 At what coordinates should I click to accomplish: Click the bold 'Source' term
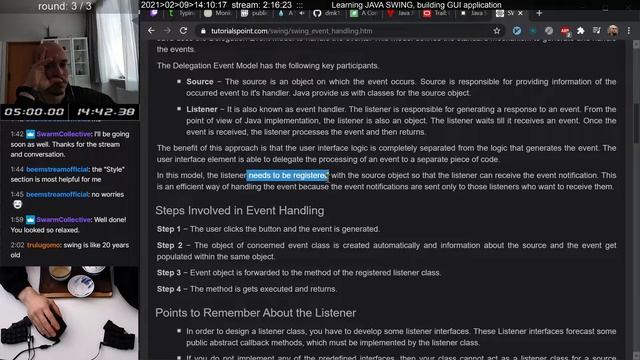200,82
